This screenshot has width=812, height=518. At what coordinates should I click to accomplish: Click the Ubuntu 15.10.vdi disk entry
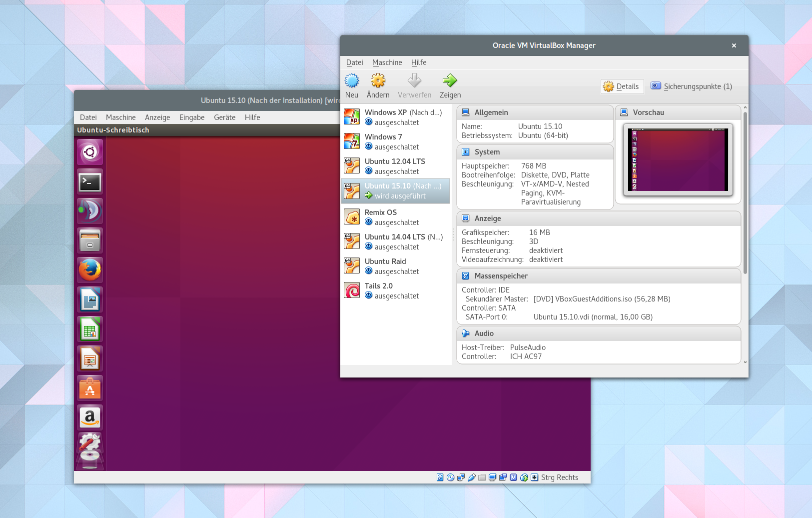coord(593,317)
